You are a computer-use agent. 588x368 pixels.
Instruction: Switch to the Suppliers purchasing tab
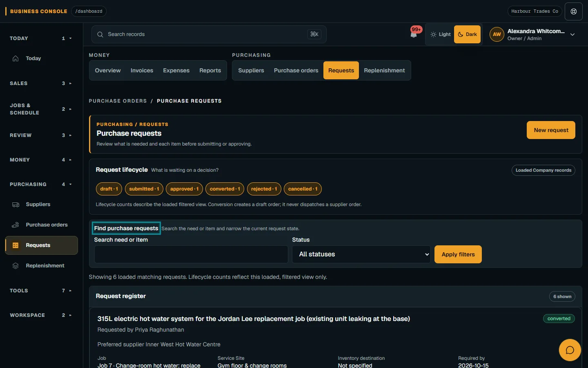click(x=251, y=70)
